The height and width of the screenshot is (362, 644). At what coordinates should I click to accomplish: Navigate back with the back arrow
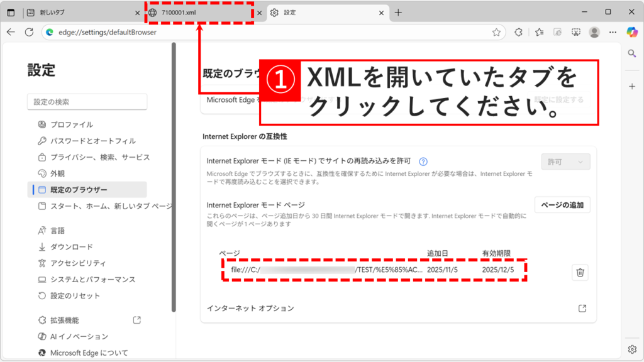click(11, 32)
